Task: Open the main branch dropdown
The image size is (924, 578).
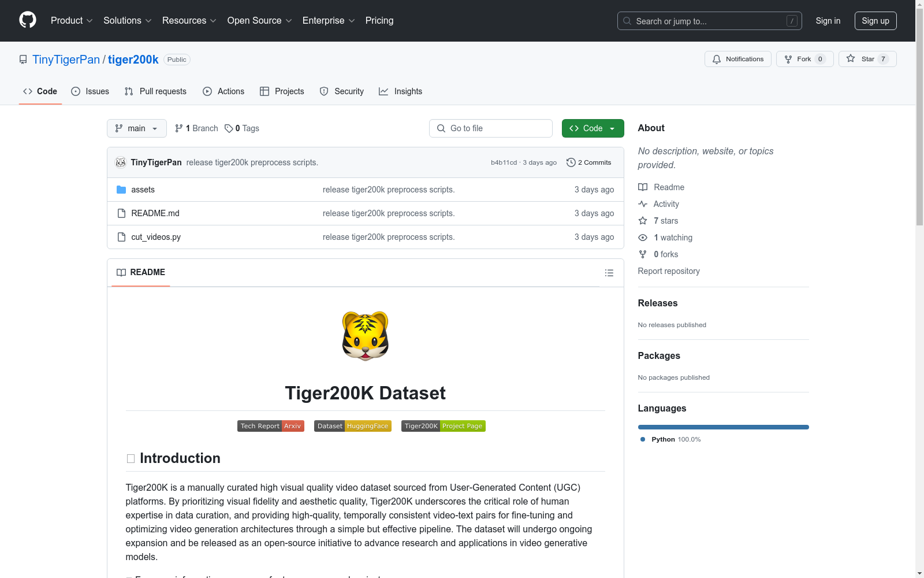Action: 136,128
